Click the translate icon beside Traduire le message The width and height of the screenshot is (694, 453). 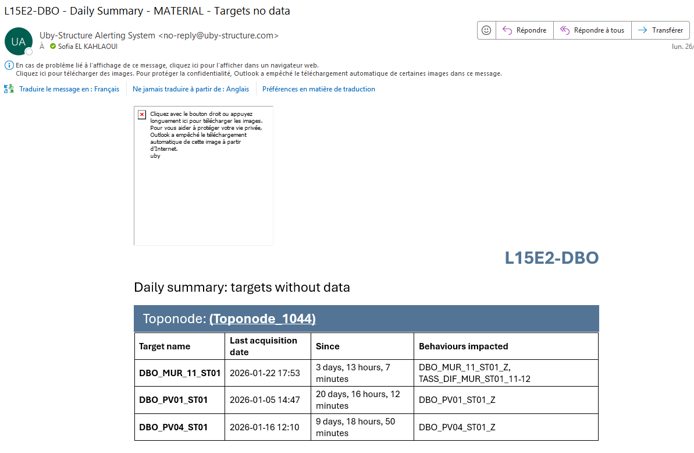coord(9,89)
